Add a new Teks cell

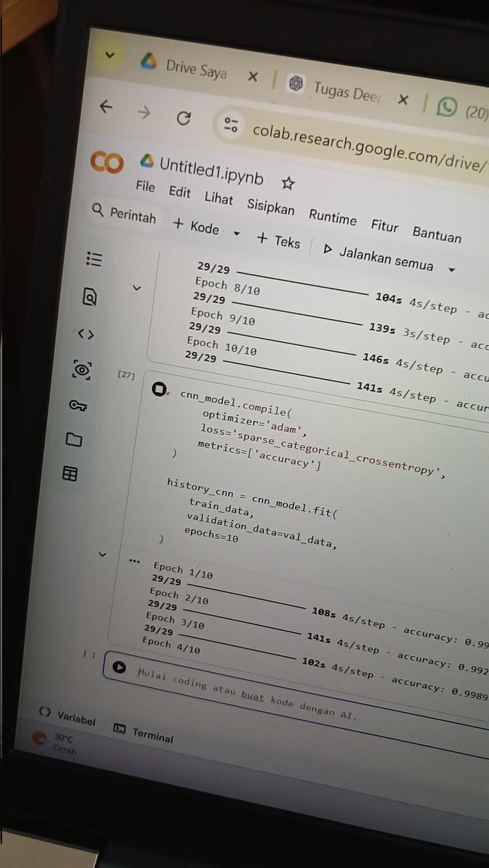pyautogui.click(x=278, y=240)
